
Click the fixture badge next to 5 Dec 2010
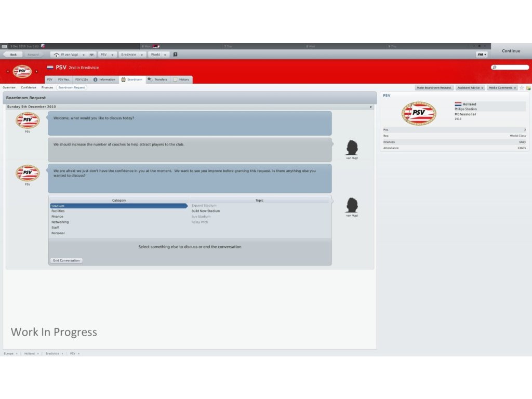(43, 46)
